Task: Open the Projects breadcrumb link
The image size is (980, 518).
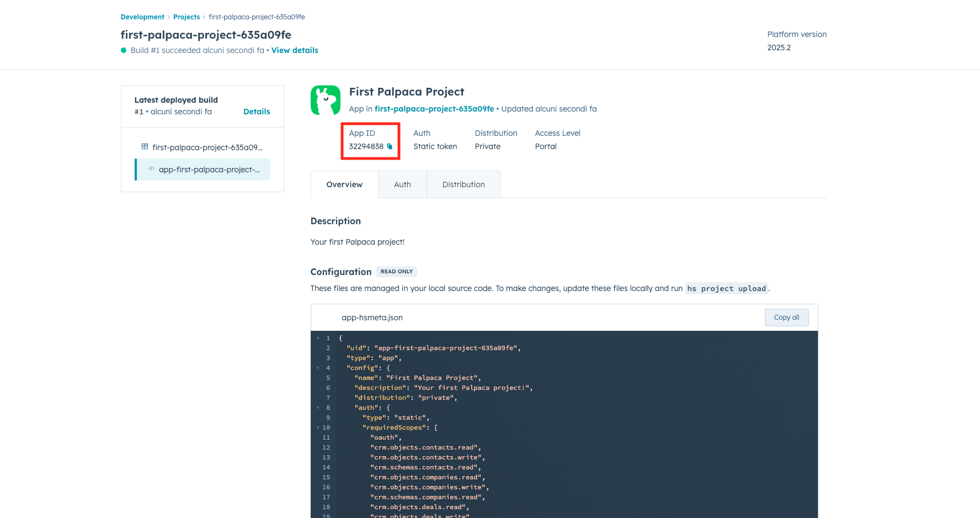Action: [x=186, y=17]
